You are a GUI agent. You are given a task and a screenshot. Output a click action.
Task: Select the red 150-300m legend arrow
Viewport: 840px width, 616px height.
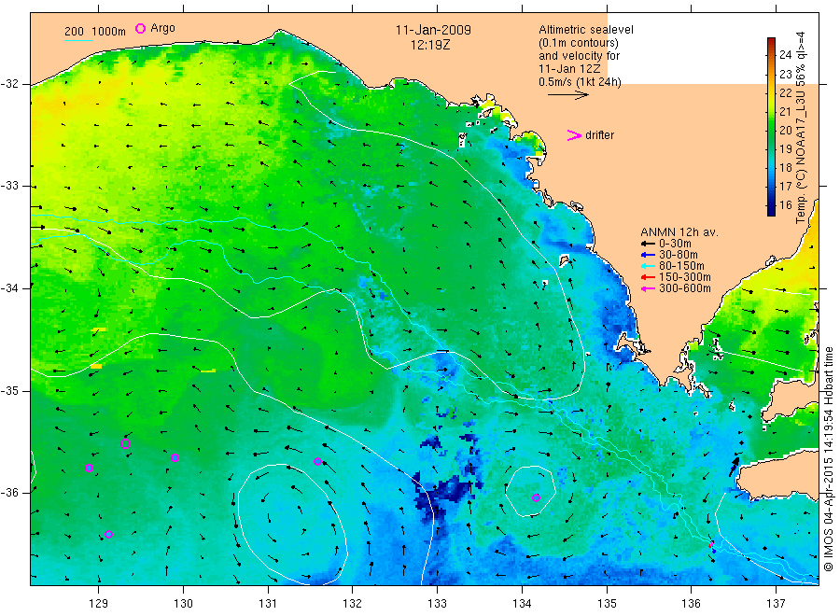tap(648, 277)
